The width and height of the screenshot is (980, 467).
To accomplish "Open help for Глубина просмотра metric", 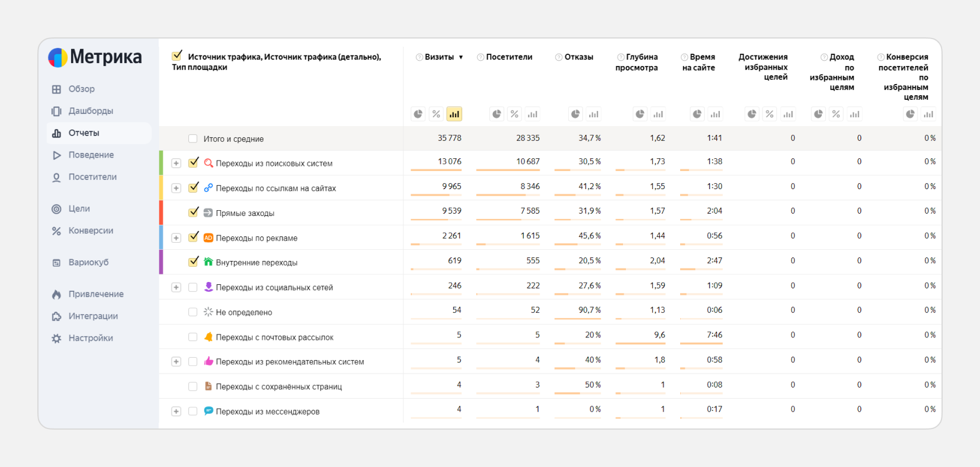I will click(x=621, y=57).
